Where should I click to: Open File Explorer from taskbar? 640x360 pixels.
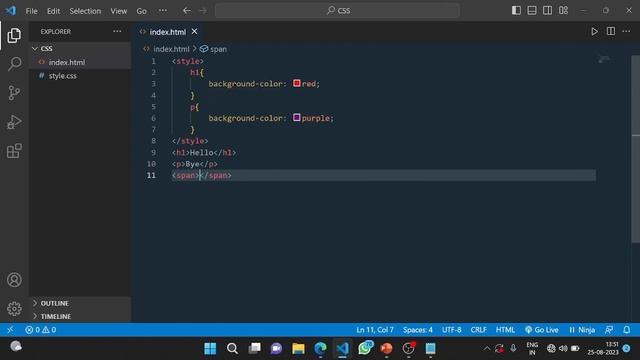[298, 348]
